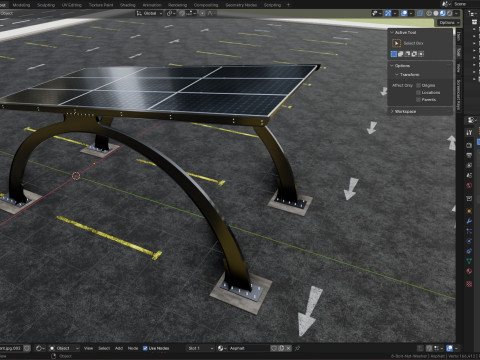The height and width of the screenshot is (360, 480).
Task: Open the Scene properties tab
Action: coord(469,175)
